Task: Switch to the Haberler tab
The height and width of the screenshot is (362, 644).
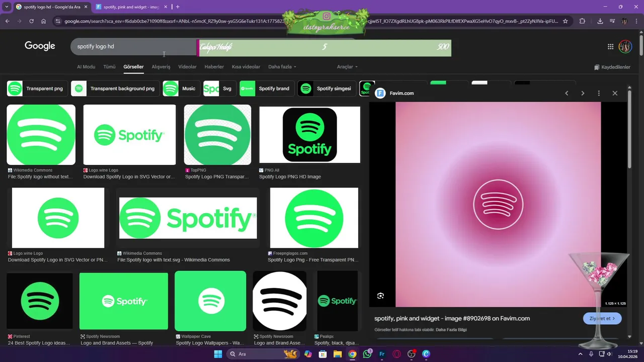Action: click(x=214, y=66)
